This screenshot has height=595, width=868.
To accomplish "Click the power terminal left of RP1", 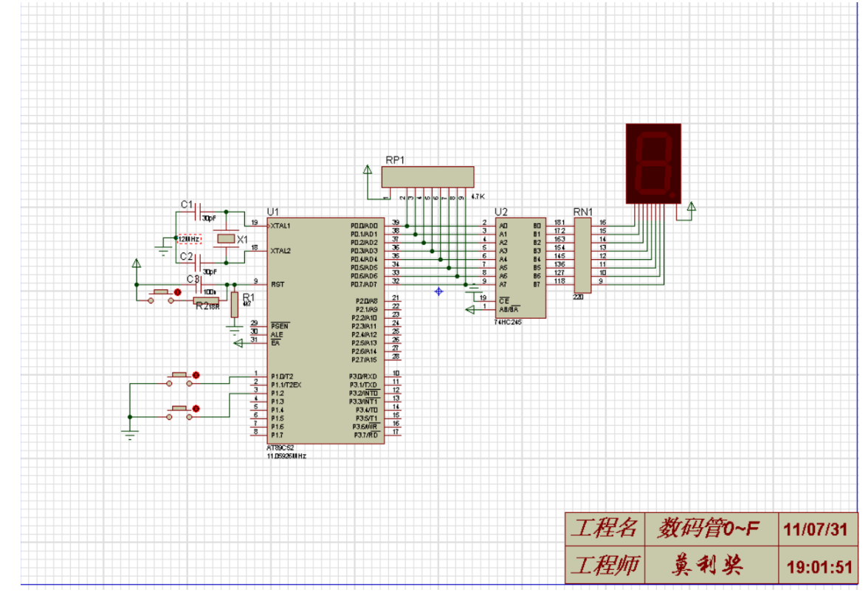I will point(368,170).
